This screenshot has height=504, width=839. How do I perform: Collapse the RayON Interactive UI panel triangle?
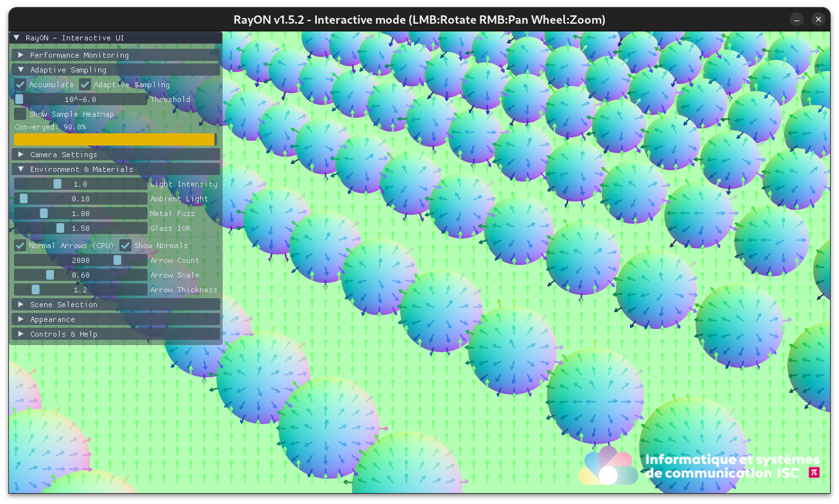17,38
